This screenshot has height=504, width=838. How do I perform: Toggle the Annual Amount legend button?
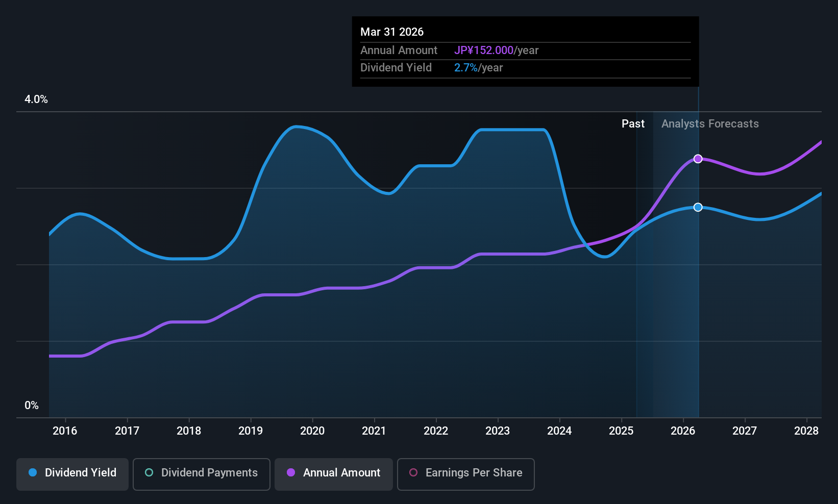pyautogui.click(x=334, y=474)
